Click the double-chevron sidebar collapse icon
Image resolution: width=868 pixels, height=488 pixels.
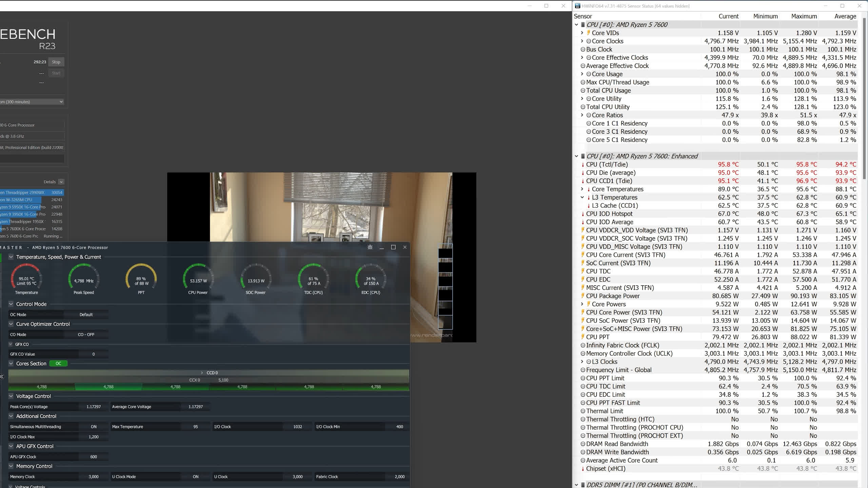click(x=2, y=377)
